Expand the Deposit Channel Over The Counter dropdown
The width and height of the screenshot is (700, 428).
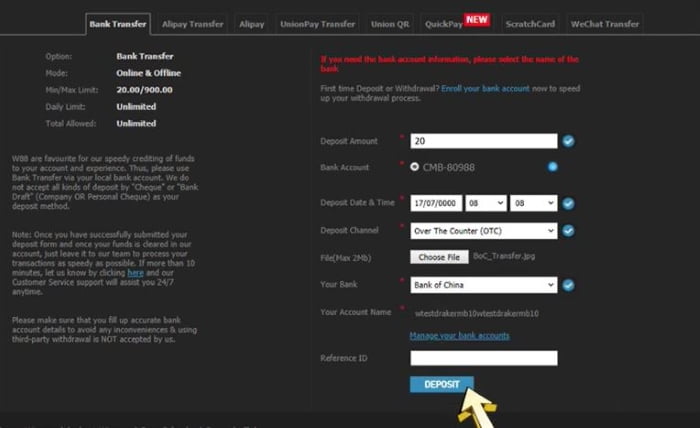click(x=483, y=231)
